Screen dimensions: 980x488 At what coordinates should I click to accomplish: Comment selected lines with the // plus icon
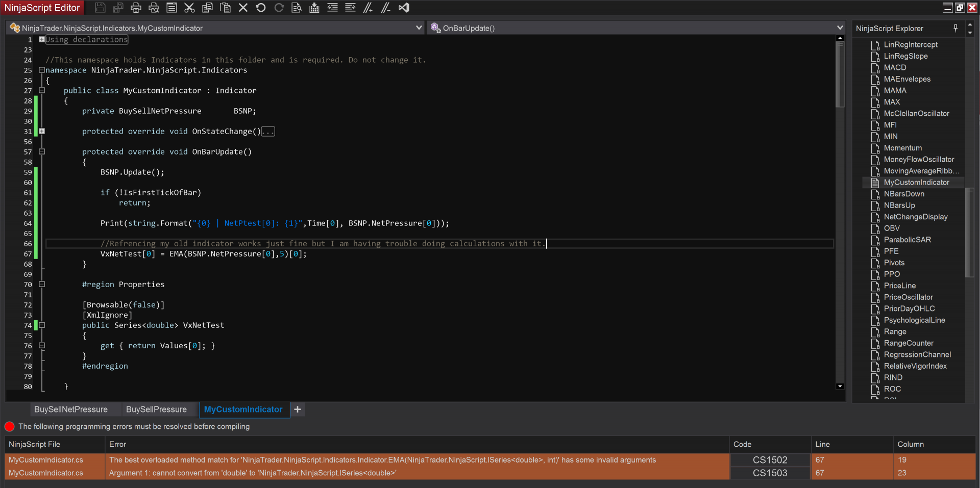click(x=368, y=8)
